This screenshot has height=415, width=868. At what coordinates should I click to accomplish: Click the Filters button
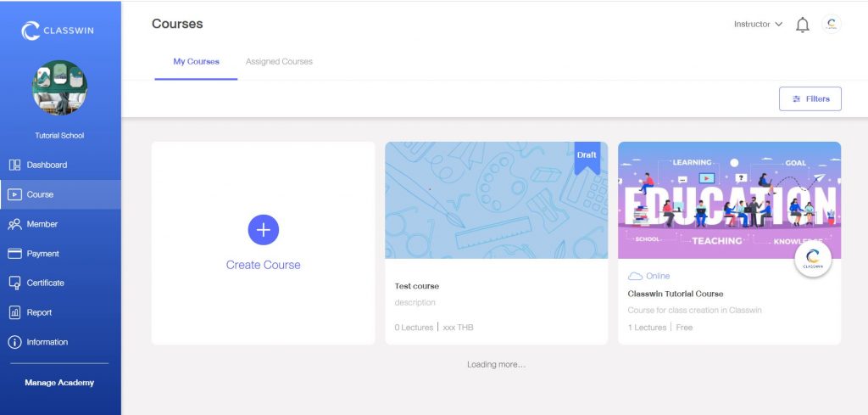click(x=810, y=99)
